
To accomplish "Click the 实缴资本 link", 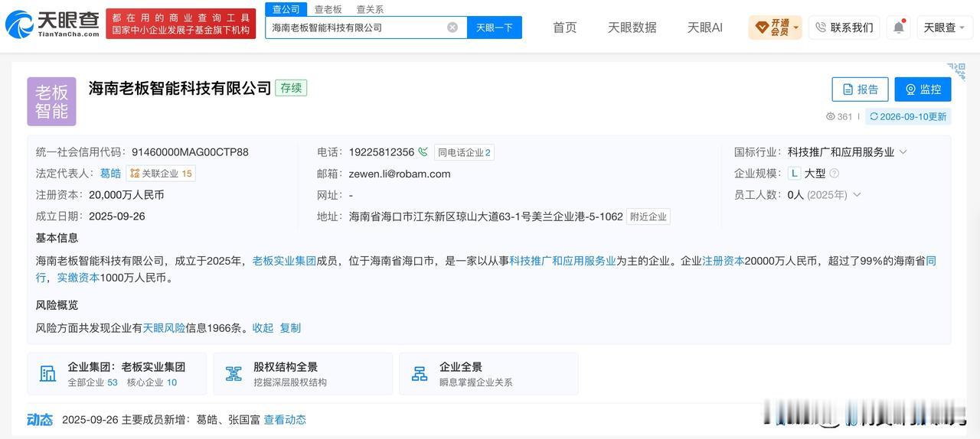I will click(x=78, y=278).
